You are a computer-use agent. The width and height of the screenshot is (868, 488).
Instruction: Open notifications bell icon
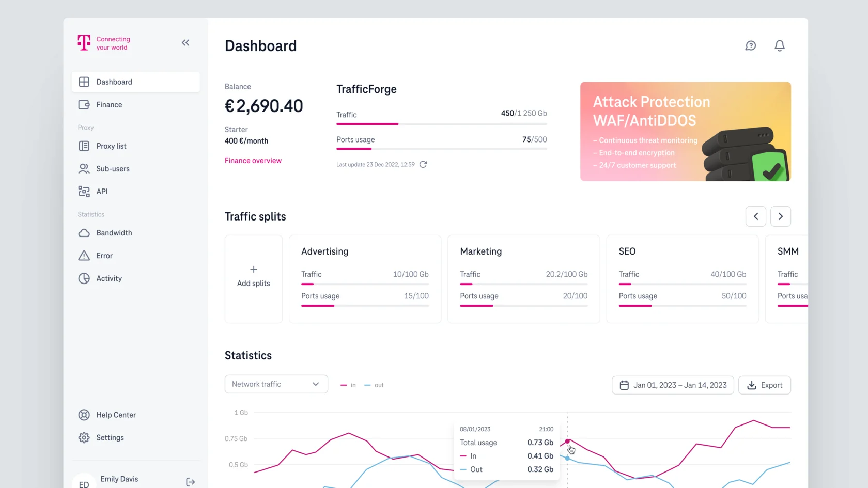(780, 46)
